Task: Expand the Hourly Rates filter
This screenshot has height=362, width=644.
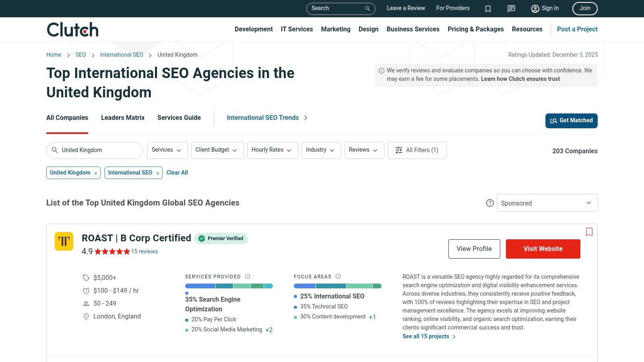Action: click(x=272, y=150)
